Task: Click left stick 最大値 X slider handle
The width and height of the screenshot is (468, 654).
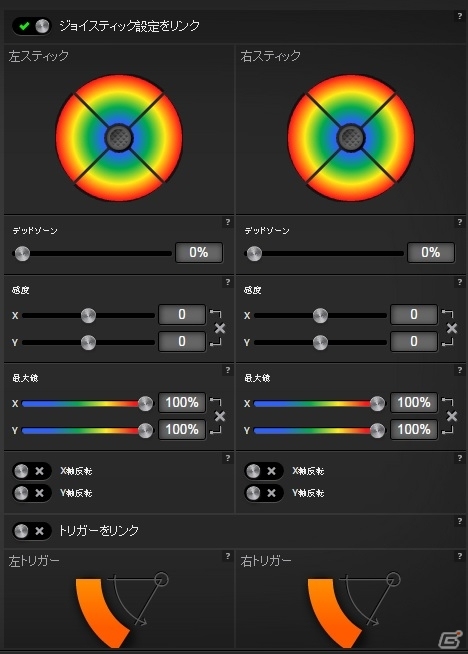Action: pyautogui.click(x=145, y=404)
